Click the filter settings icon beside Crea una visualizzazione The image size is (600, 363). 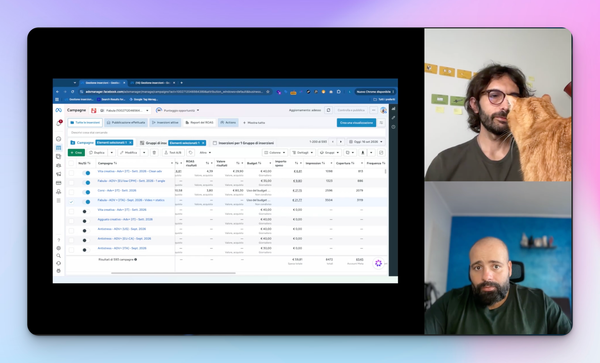[381, 123]
